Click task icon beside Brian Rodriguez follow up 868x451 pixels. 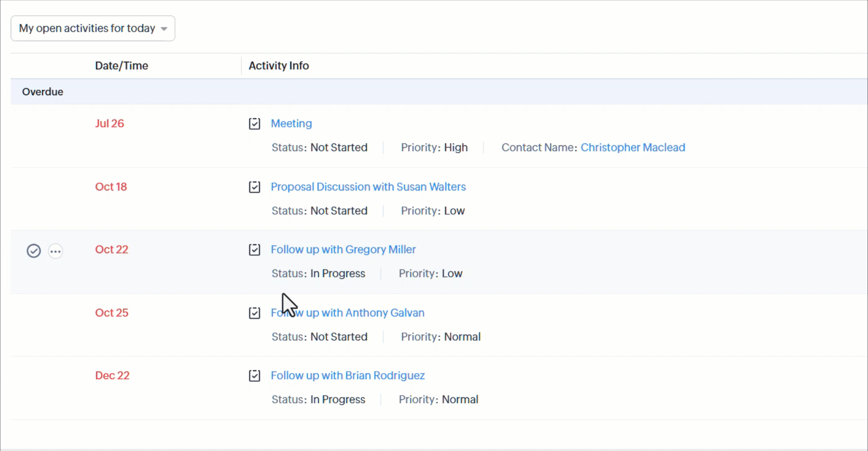click(254, 376)
